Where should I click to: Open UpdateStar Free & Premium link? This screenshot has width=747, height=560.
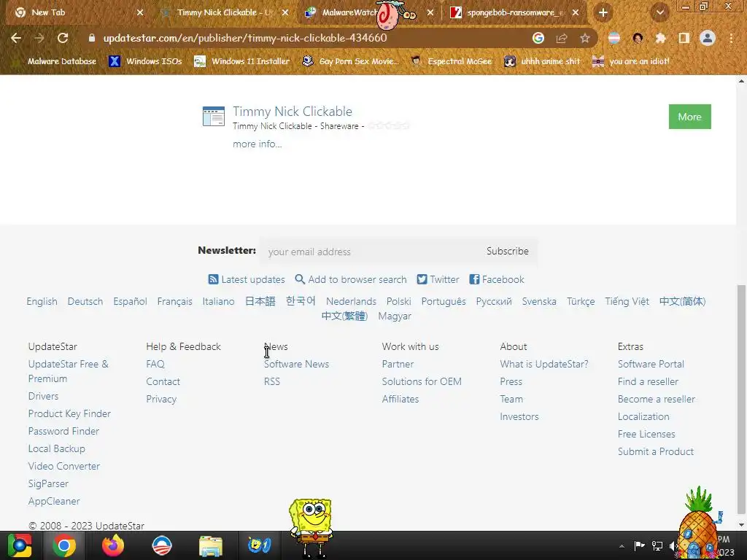pyautogui.click(x=68, y=371)
